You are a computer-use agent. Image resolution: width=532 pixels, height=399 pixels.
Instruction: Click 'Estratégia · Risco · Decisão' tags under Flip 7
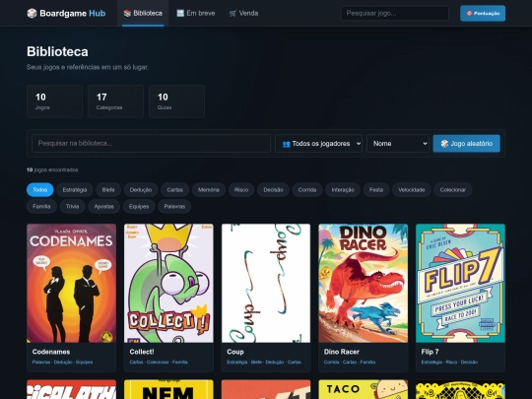[449, 362]
